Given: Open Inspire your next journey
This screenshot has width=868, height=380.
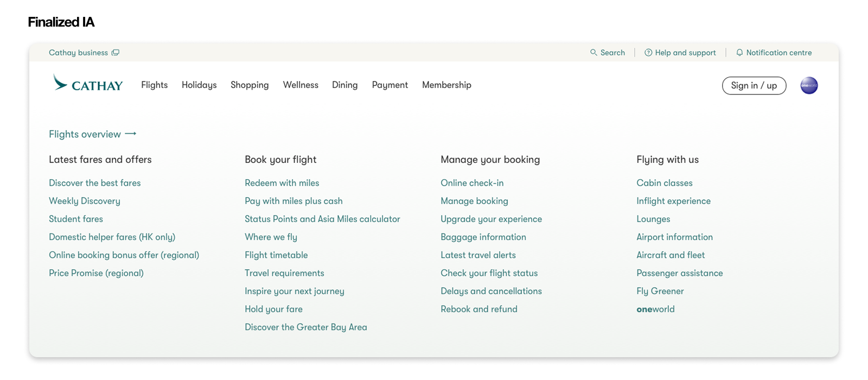Looking at the screenshot, I should pos(295,291).
